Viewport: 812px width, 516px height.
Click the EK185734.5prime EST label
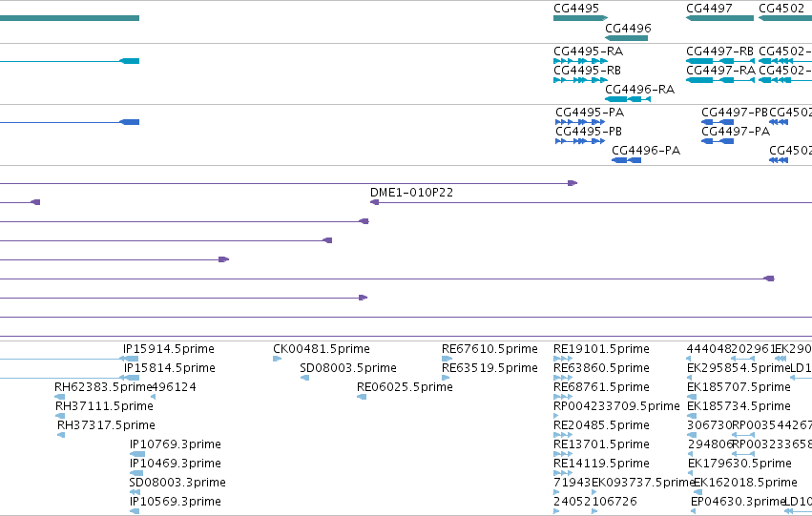pos(739,406)
